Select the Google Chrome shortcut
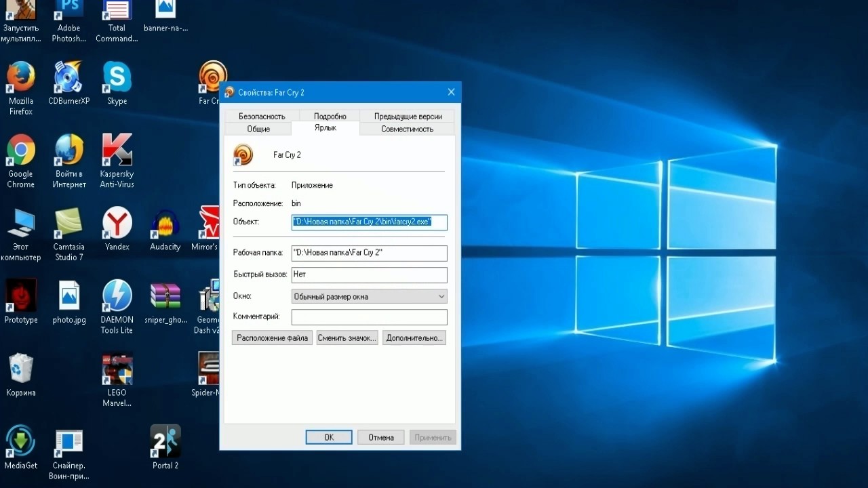Screen dimensions: 868x488 (x=21, y=161)
